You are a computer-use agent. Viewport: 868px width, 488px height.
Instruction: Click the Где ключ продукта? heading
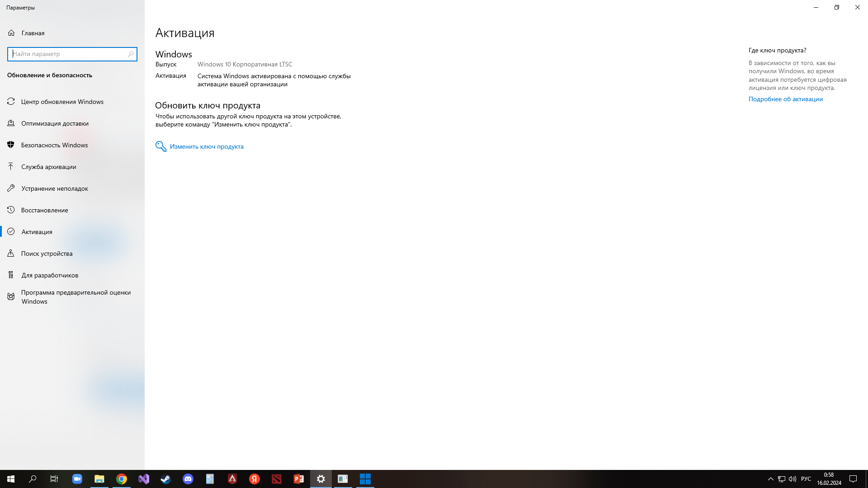(777, 50)
